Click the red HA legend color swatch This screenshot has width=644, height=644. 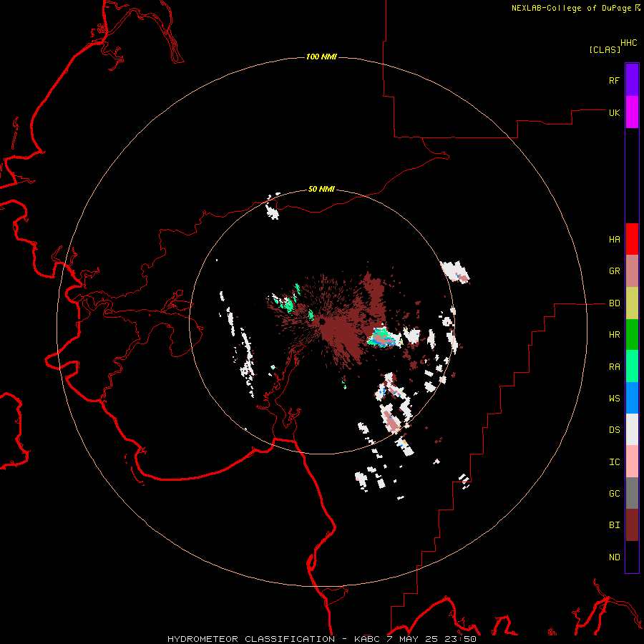pyautogui.click(x=632, y=239)
